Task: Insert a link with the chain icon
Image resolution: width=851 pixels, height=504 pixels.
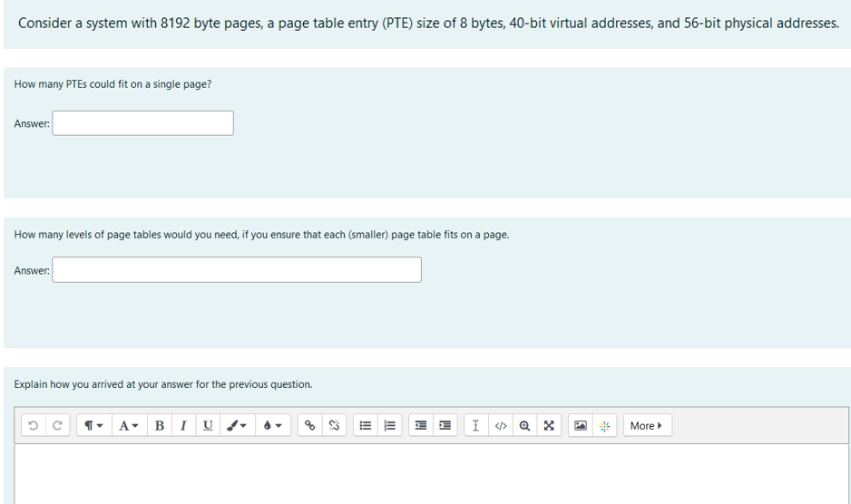Action: pyautogui.click(x=310, y=425)
